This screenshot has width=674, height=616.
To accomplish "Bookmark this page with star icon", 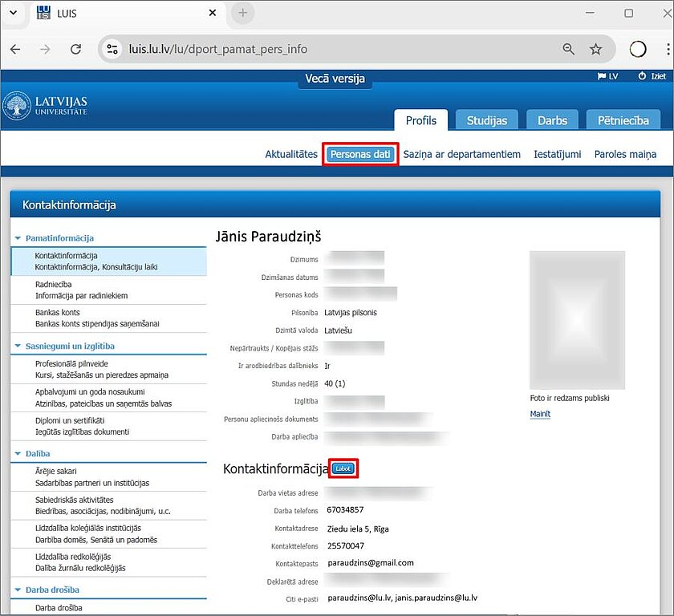I will tap(595, 49).
